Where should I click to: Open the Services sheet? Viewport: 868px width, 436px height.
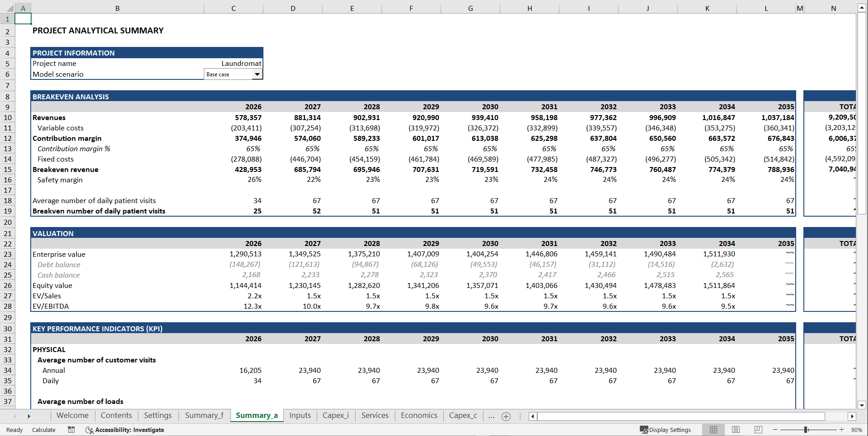pos(375,416)
